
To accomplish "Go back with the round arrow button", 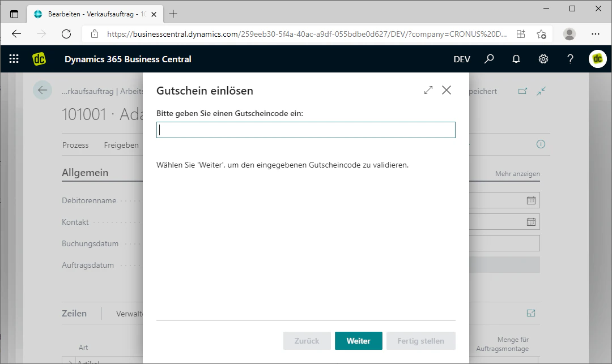I will [x=42, y=90].
